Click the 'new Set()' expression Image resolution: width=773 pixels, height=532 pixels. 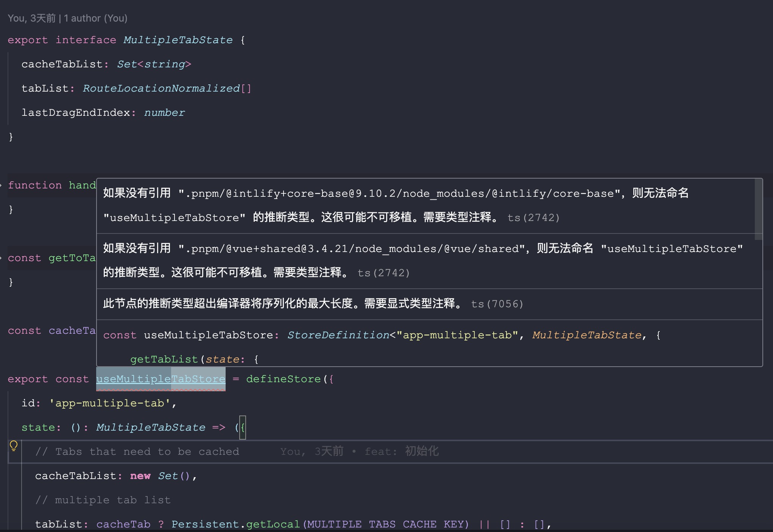[160, 476]
